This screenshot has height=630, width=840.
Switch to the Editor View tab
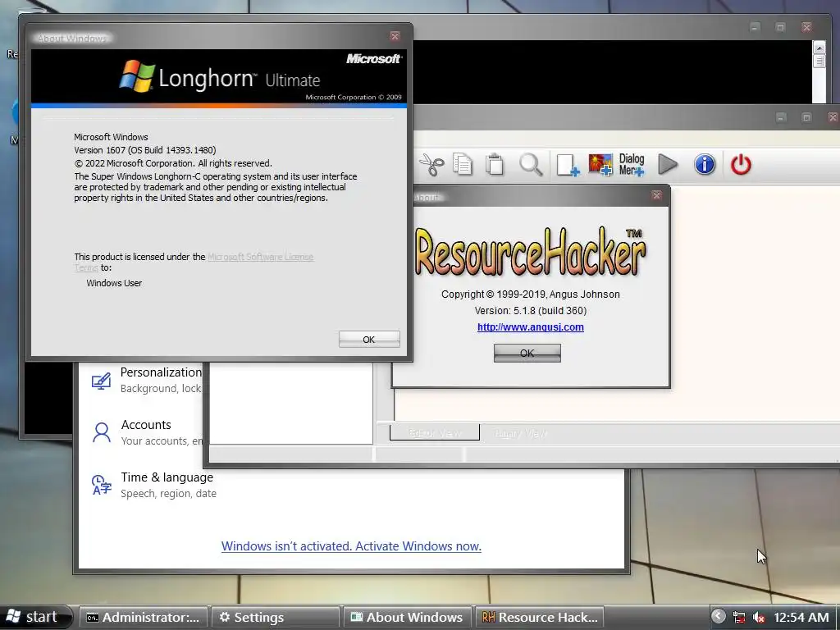pos(435,433)
